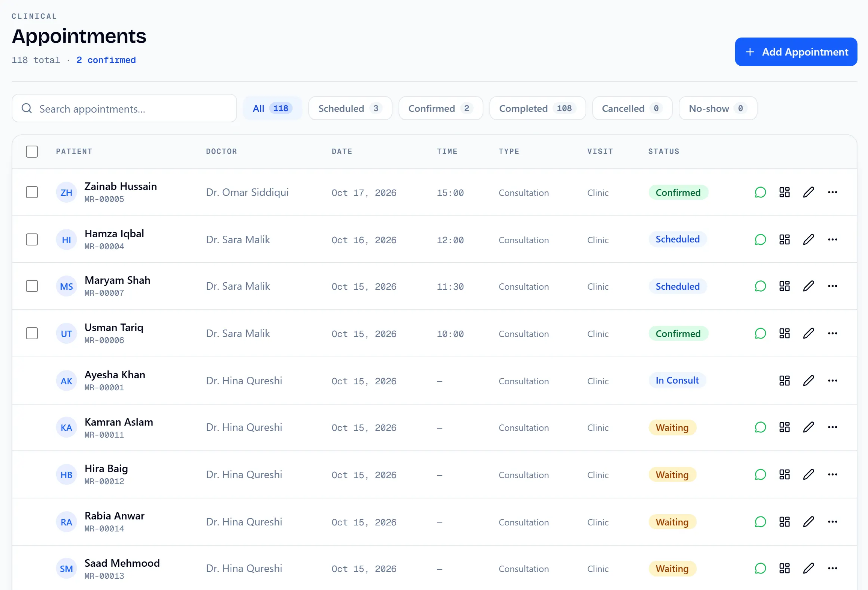Click In Consult badge for Ayesha Khan

(677, 381)
